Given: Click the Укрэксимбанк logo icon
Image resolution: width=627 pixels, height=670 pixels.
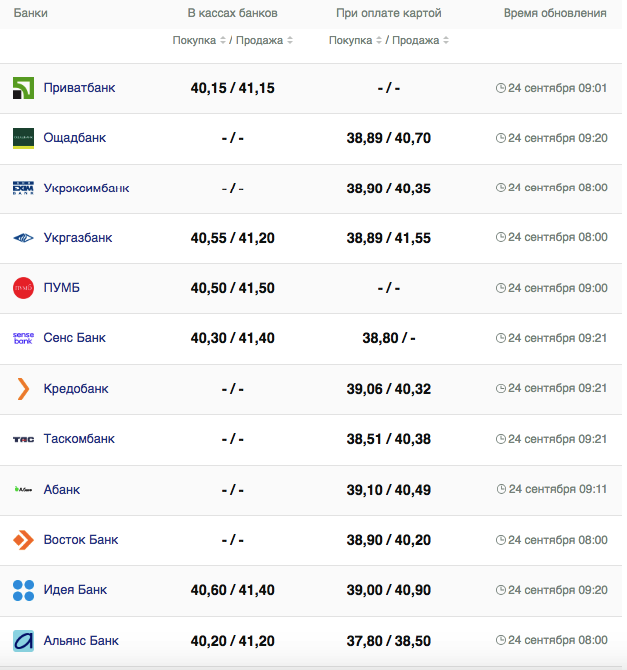Looking at the screenshot, I should [23, 188].
